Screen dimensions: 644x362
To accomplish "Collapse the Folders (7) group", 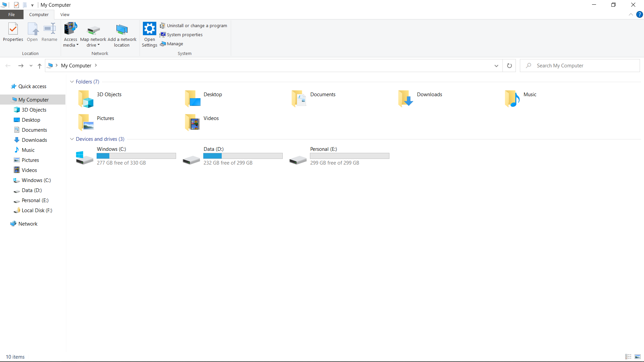I will [72, 82].
